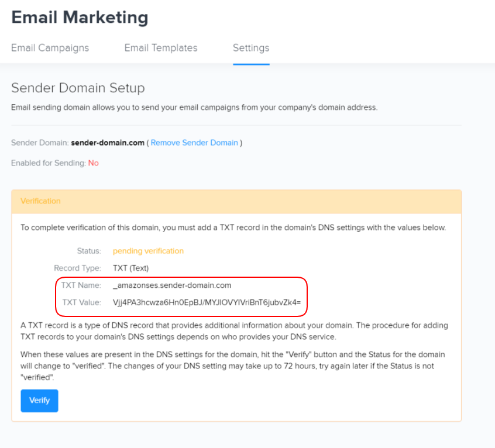Click the 'Sender Domain:' label
This screenshot has width=495, height=448.
point(40,143)
